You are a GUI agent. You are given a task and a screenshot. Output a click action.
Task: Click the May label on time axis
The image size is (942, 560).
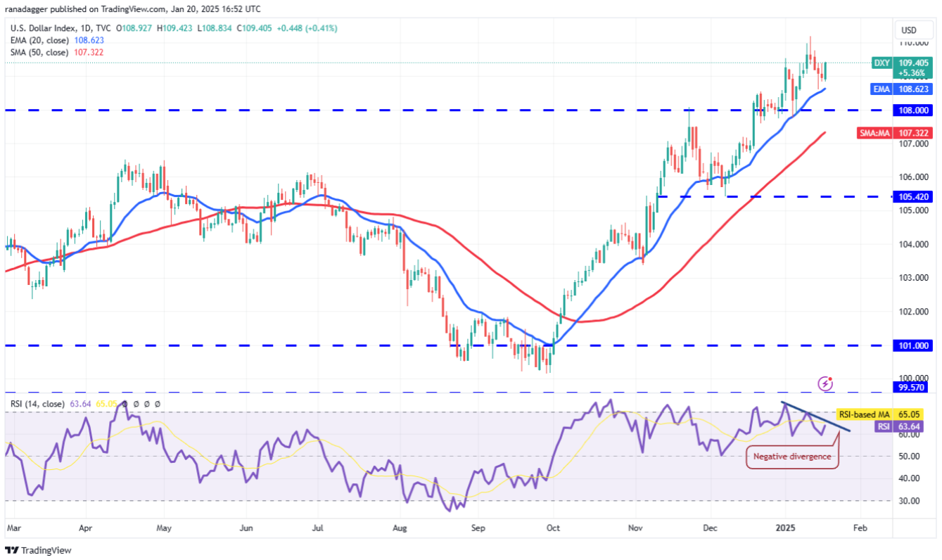tap(164, 527)
